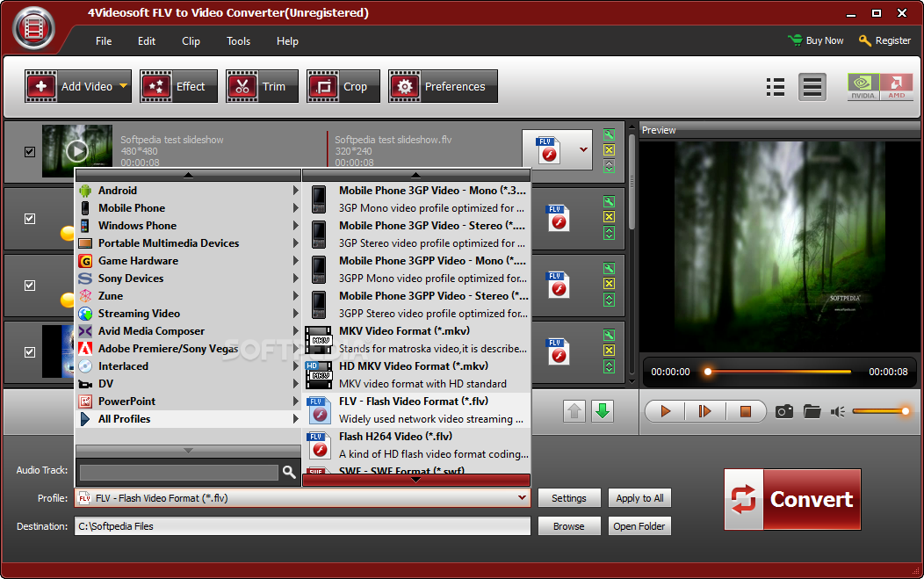Select the Zune category
The height and width of the screenshot is (579, 924).
[x=189, y=296]
